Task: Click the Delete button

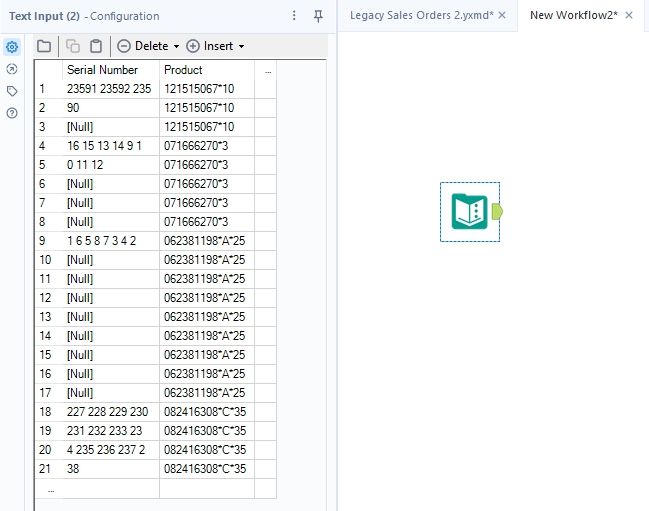Action: (x=143, y=46)
